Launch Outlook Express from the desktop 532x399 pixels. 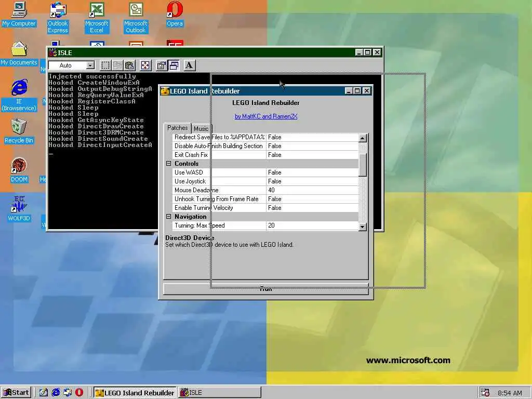pyautogui.click(x=58, y=18)
